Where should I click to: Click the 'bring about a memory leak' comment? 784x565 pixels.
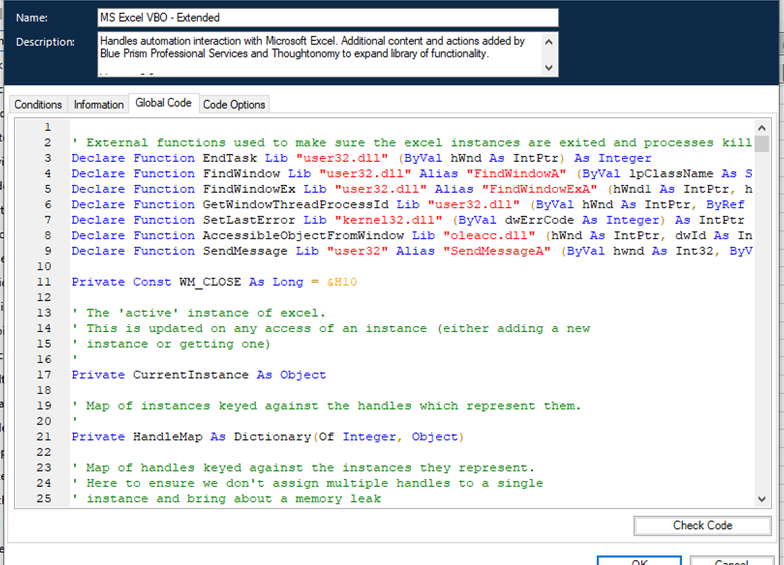click(x=226, y=499)
